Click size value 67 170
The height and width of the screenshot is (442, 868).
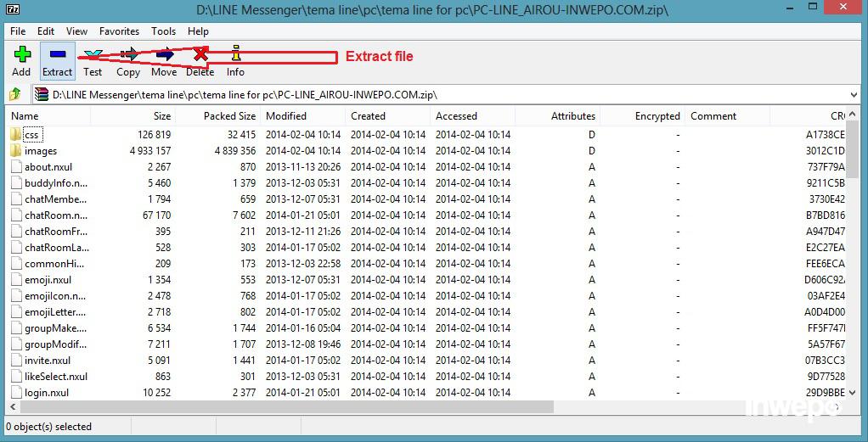(156, 215)
